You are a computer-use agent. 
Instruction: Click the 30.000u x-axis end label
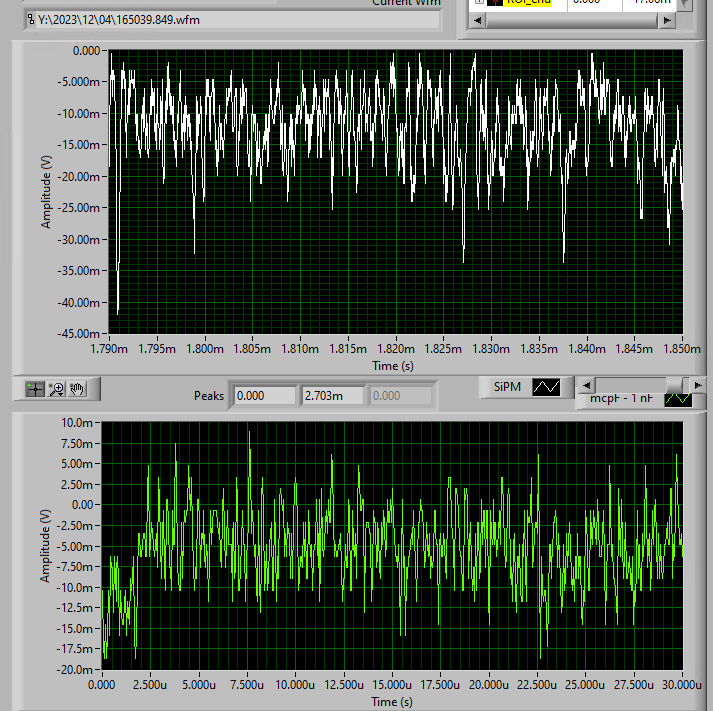[x=681, y=685]
